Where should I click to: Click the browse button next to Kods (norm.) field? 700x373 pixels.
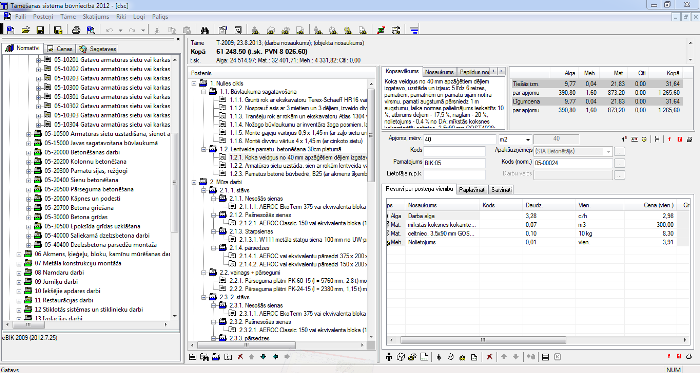tap(619, 163)
